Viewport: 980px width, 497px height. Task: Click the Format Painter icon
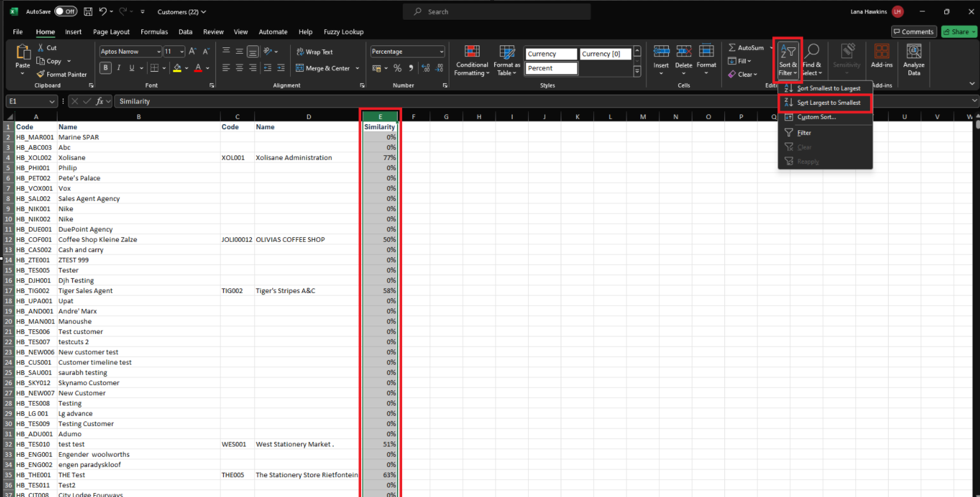coord(41,74)
